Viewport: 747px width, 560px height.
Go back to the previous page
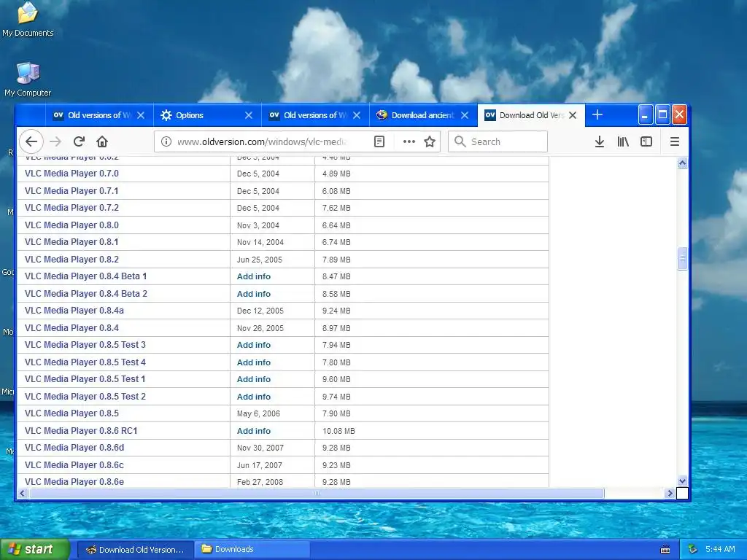click(31, 141)
